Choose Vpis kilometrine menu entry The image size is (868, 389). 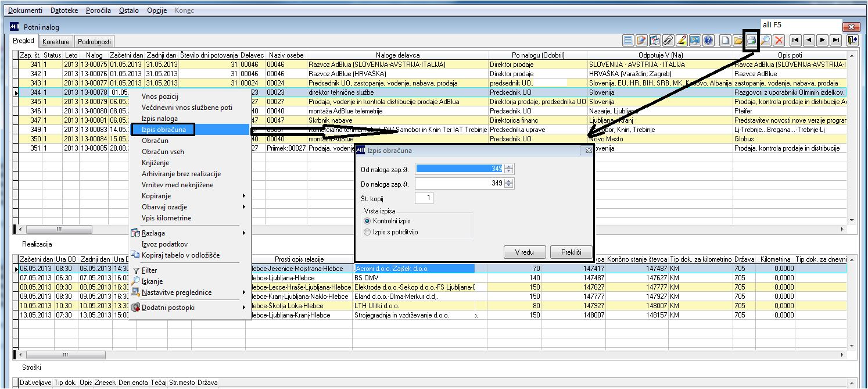click(189, 218)
